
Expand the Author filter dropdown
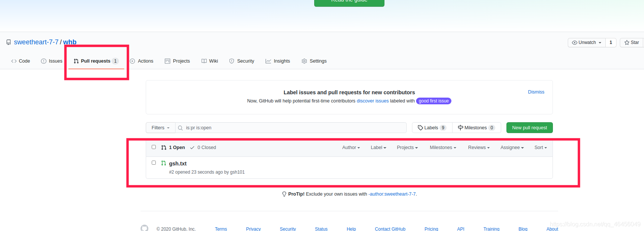coord(351,148)
